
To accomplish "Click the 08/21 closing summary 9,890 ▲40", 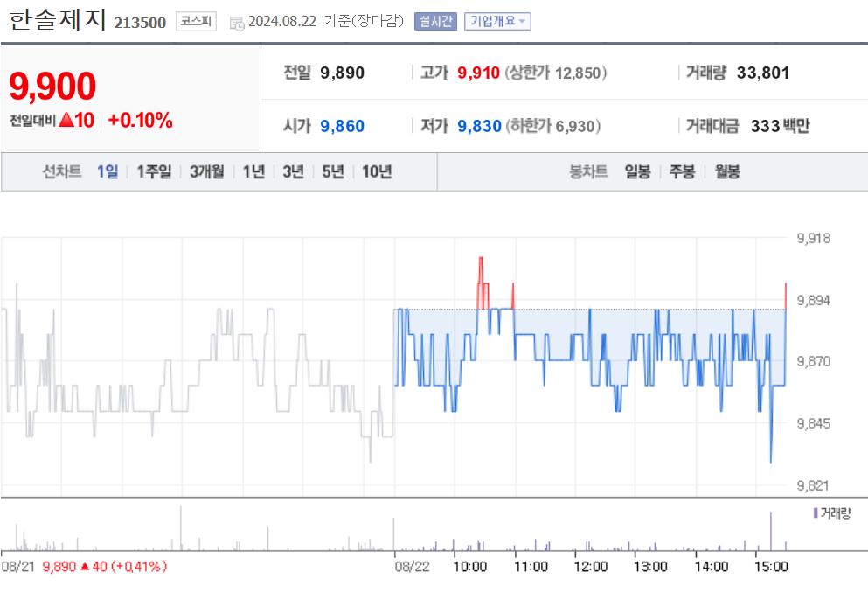I will [105, 567].
